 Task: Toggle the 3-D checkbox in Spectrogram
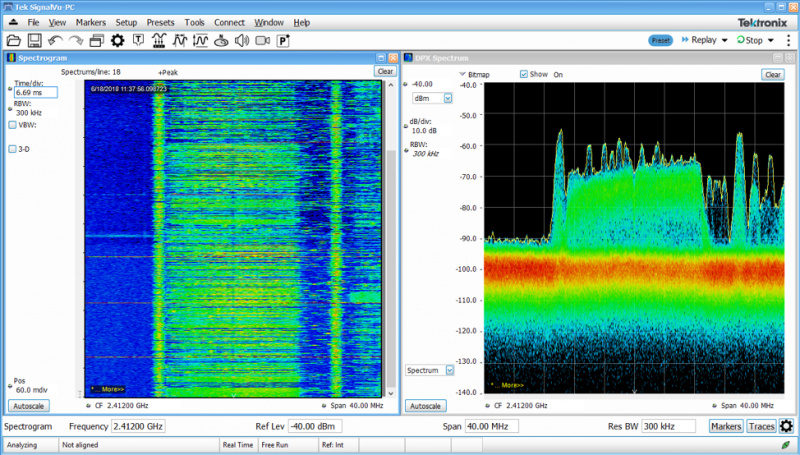(x=12, y=149)
